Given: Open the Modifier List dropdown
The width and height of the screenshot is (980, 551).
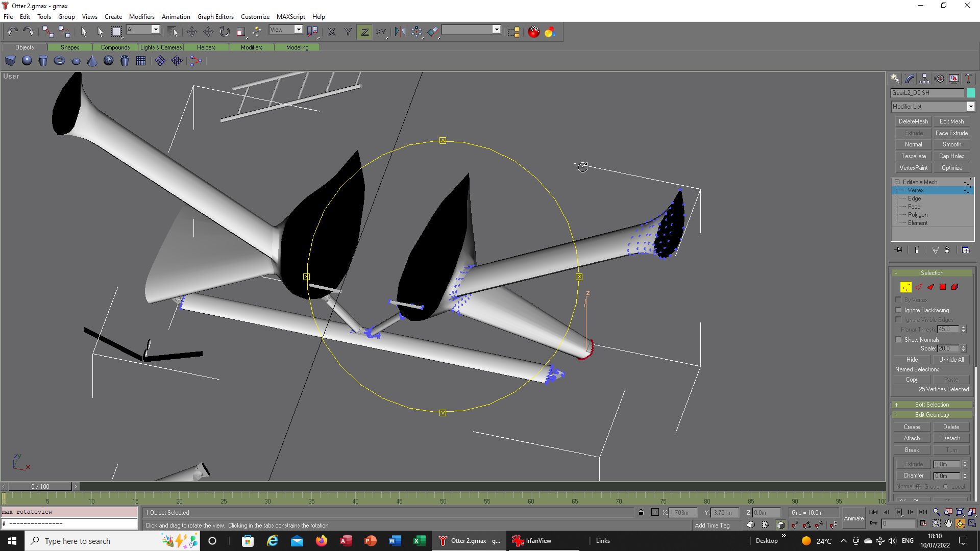Looking at the screenshot, I should coord(970,107).
